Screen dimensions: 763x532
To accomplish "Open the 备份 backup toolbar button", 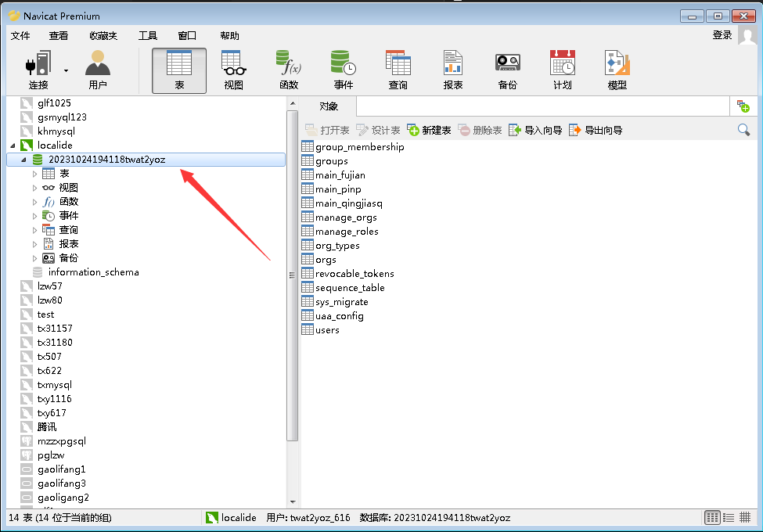I will [x=508, y=70].
